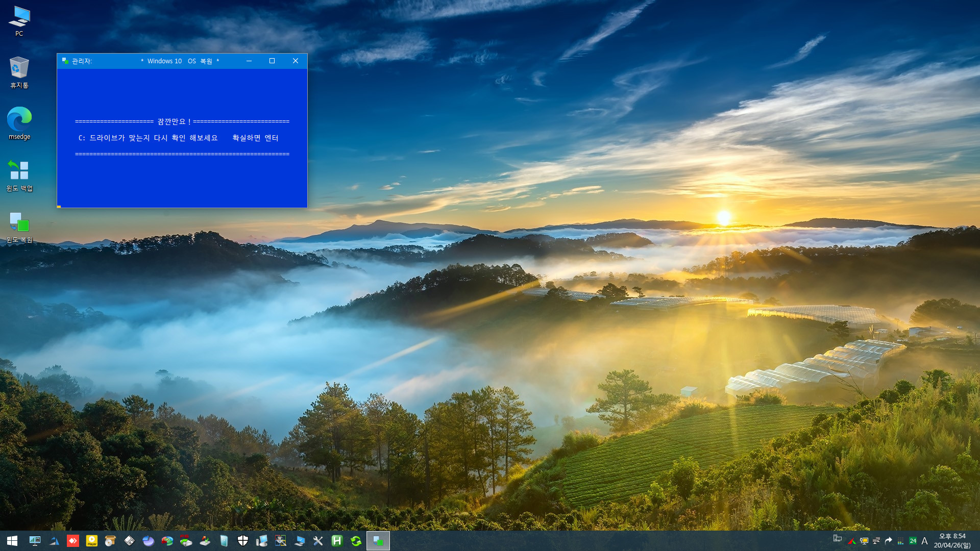Click the gray dual-monitor tray icon

(x=876, y=541)
